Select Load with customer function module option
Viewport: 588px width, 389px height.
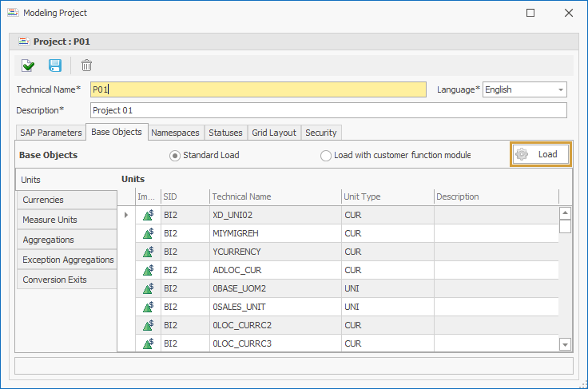[326, 155]
